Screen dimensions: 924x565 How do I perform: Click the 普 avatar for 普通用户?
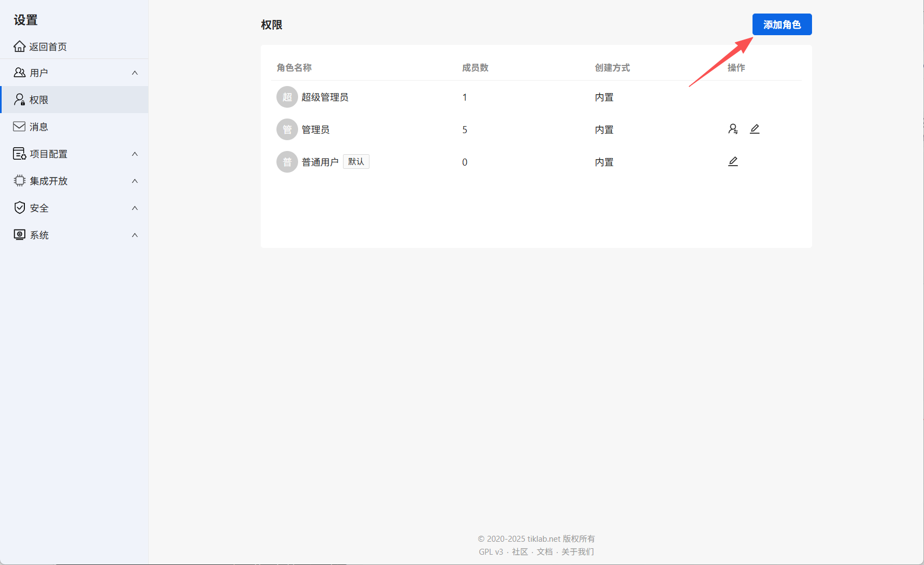click(x=287, y=162)
